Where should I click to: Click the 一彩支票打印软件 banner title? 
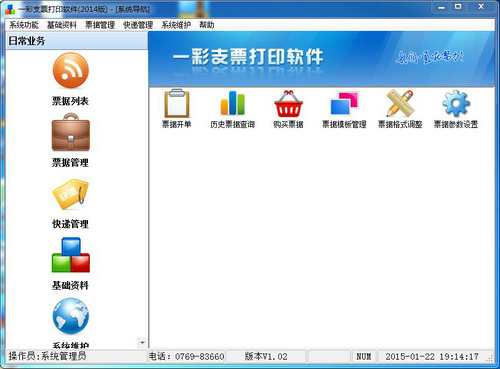[248, 57]
